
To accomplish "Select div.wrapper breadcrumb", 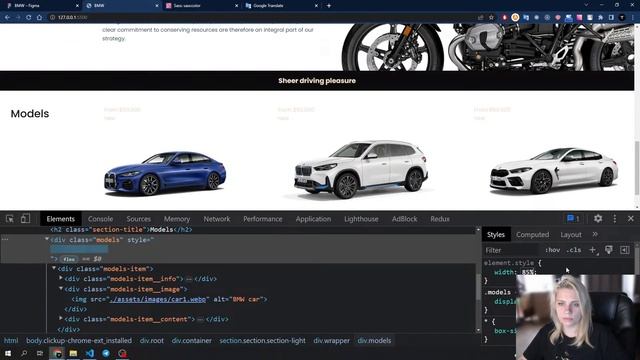I will [x=331, y=340].
